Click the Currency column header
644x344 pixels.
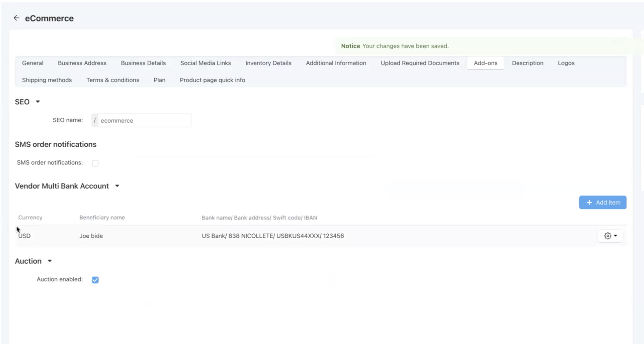30,217
